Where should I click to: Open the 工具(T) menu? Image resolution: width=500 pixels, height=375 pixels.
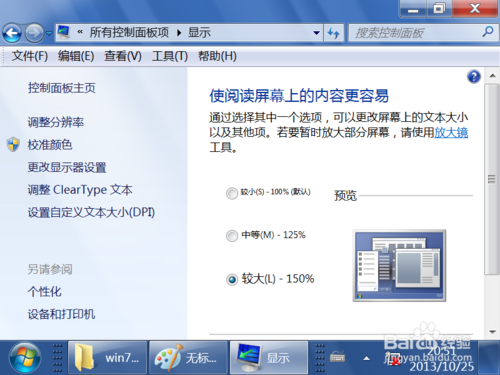[x=170, y=56]
